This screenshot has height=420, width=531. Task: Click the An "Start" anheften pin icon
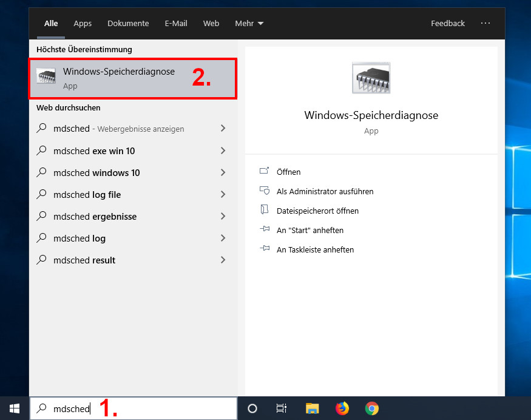pyautogui.click(x=265, y=230)
